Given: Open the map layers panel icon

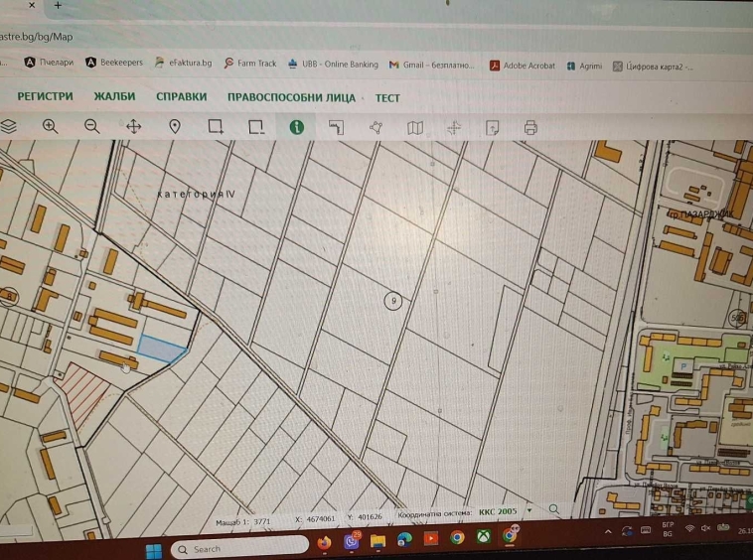Looking at the screenshot, I should point(8,126).
